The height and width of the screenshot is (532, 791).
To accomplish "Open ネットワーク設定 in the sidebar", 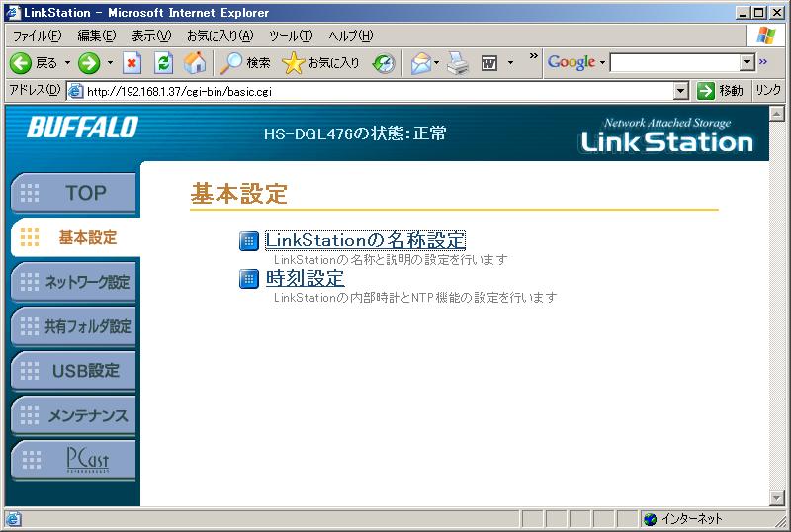I will (73, 282).
